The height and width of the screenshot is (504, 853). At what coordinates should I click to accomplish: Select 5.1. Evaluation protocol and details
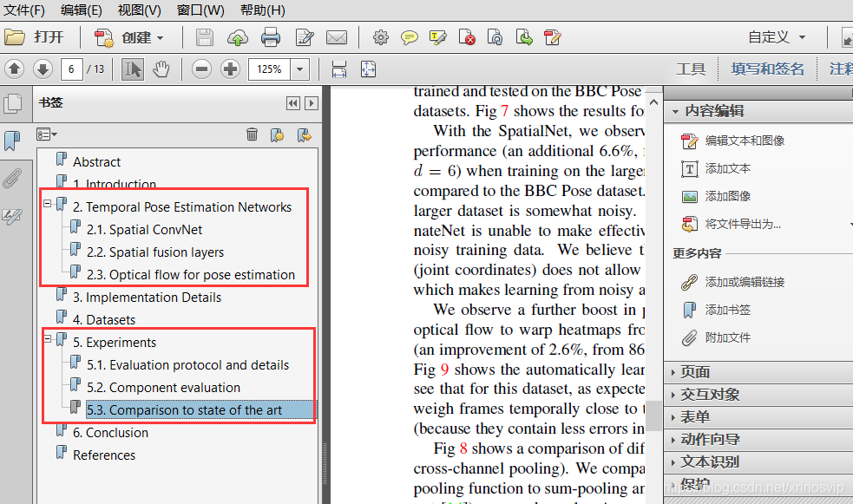(x=187, y=365)
